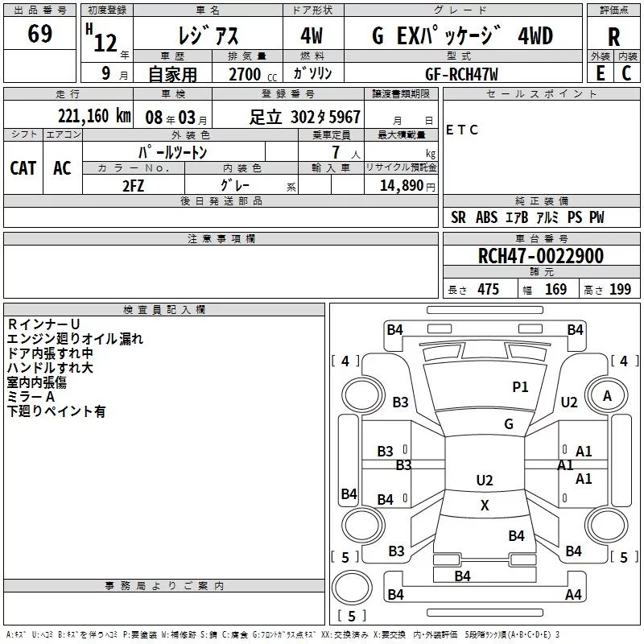This screenshot has height=644, width=644.
Task: Select the interior color グレー
Action: pos(235,185)
